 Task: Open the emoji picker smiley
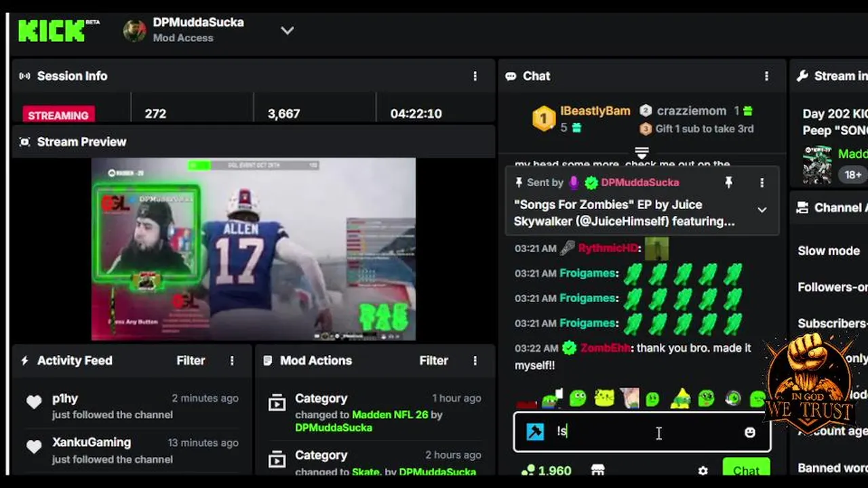[x=749, y=432]
